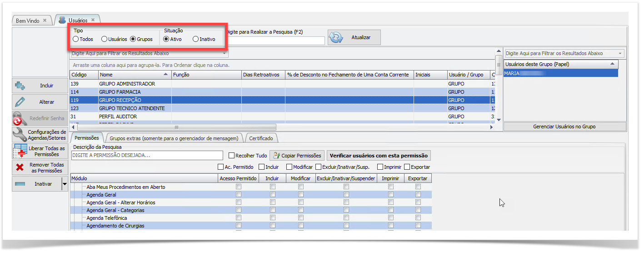Image resolution: width=644 pixels, height=253 pixels.
Task: Click Liberar Todas as Permissões icon
Action: pos(20,151)
